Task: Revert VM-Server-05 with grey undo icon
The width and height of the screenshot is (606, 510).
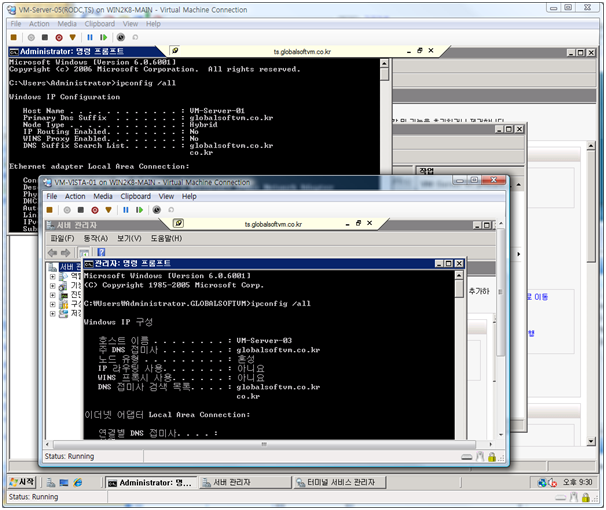Action: click(x=135, y=37)
